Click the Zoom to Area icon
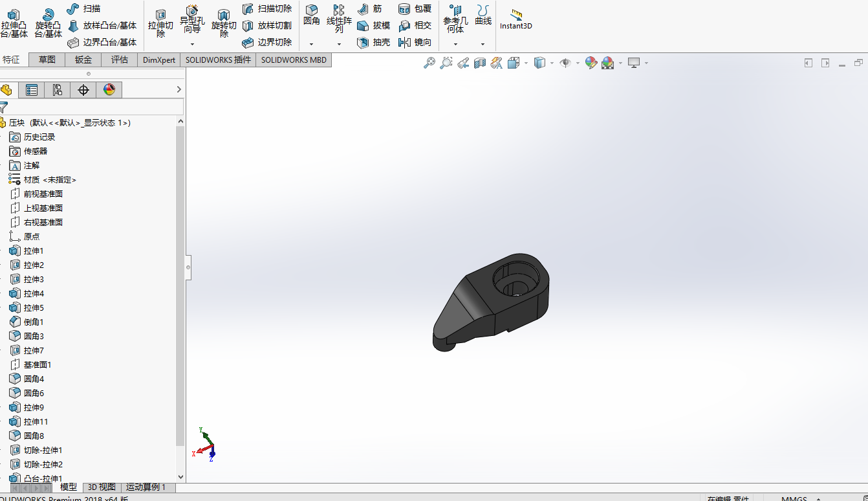 [x=446, y=63]
